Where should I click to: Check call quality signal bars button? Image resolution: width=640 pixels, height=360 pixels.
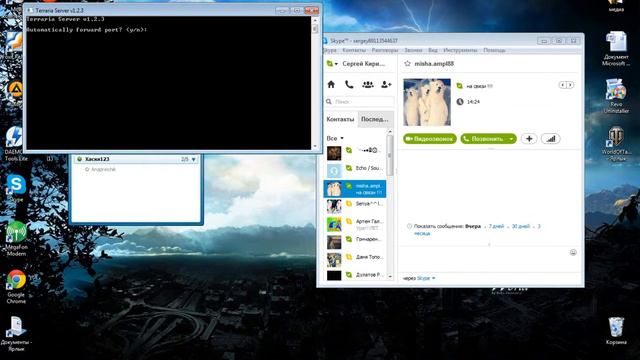551,139
